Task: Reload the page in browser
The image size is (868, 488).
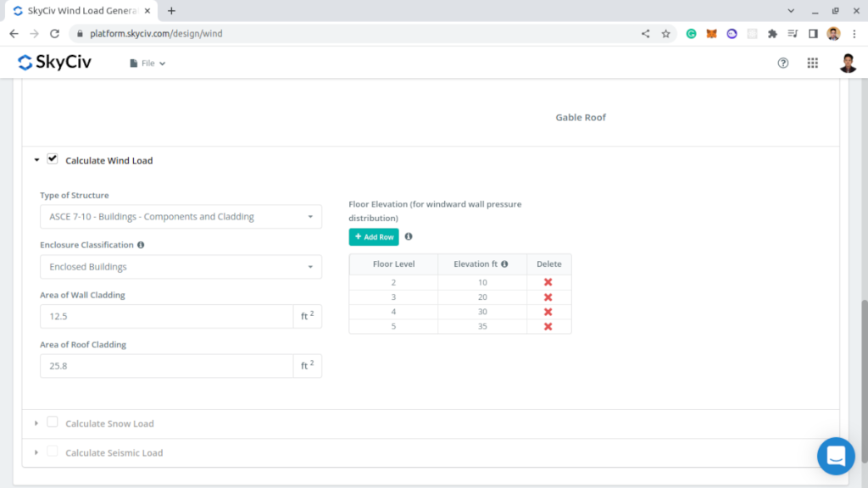Action: 55,34
